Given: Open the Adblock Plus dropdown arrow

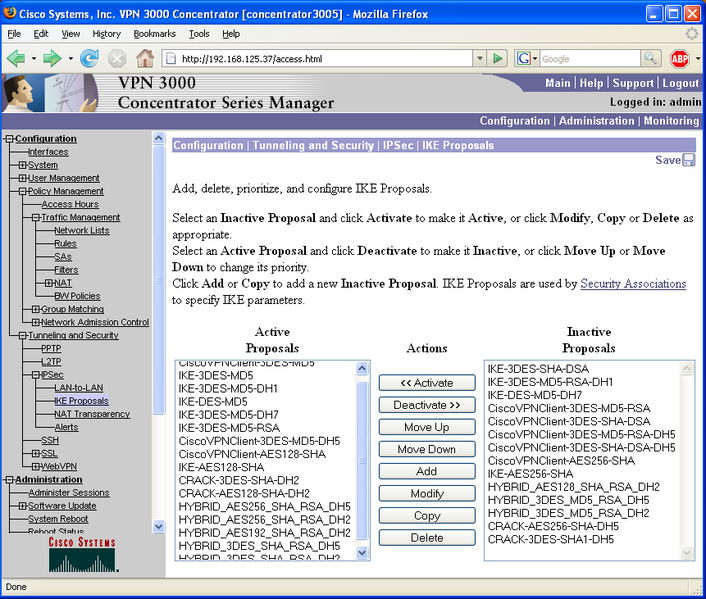Looking at the screenshot, I should coord(698,59).
